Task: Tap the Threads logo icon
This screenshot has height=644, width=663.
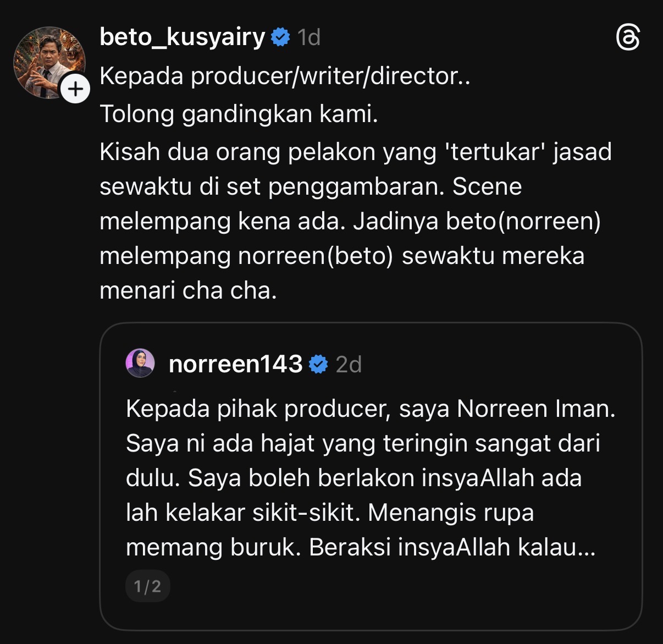Action: (628, 38)
